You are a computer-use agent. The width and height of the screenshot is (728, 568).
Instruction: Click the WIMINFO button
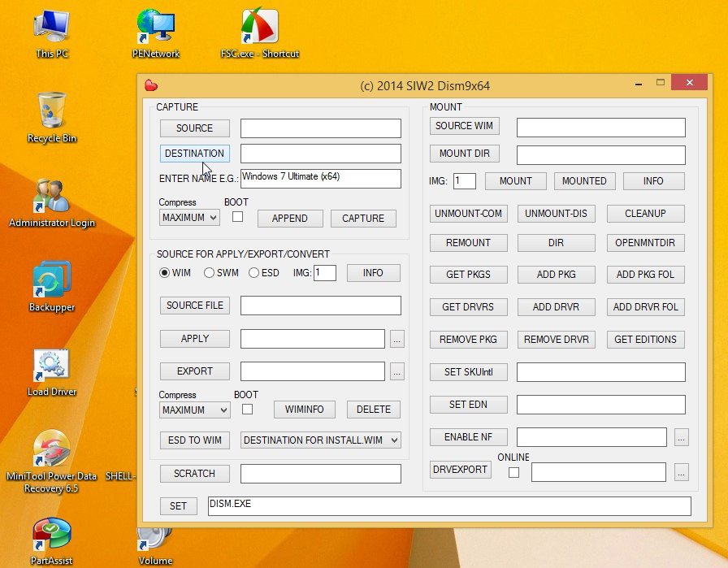point(305,410)
